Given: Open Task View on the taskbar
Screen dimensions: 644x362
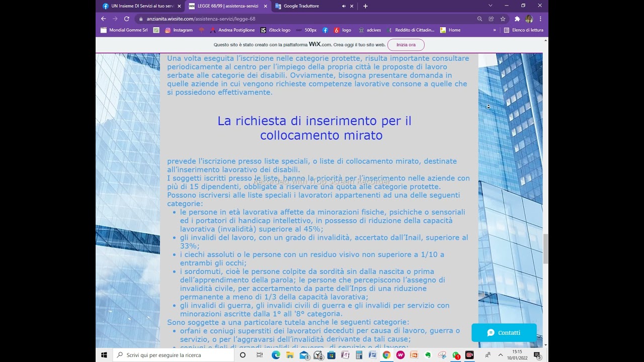Looking at the screenshot, I should [x=260, y=355].
